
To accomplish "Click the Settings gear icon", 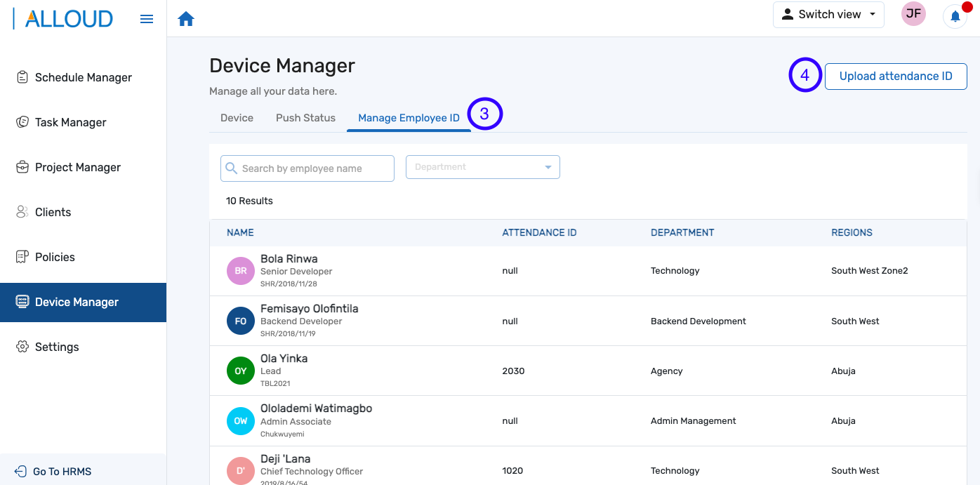I will 22,347.
